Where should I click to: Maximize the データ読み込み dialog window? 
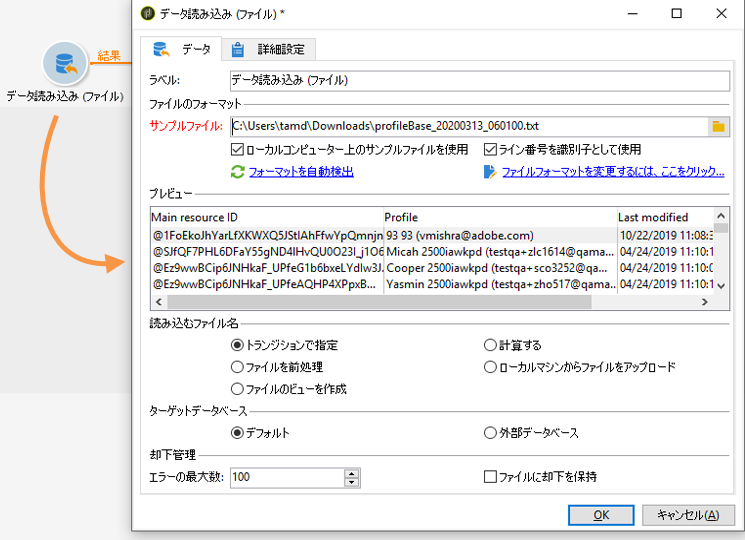point(677,13)
